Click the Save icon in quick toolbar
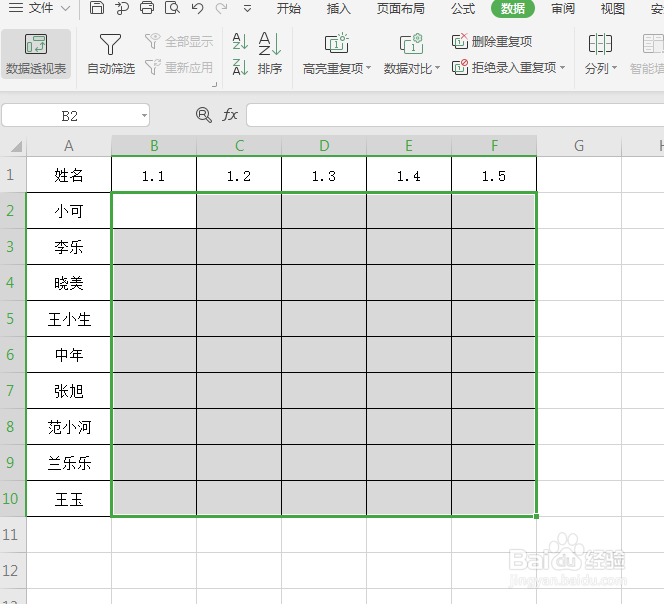The height and width of the screenshot is (604, 664). coord(97,8)
